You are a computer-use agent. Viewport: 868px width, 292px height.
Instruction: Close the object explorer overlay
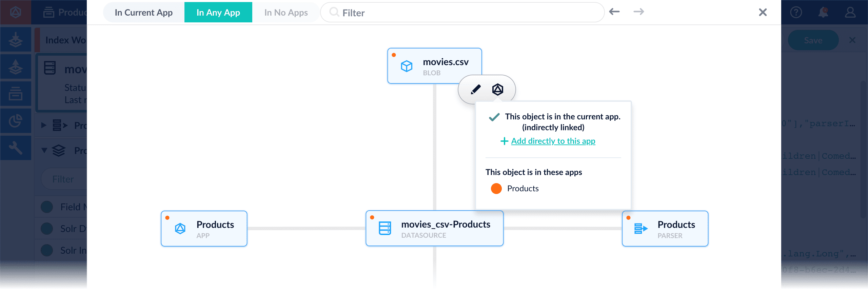[763, 12]
